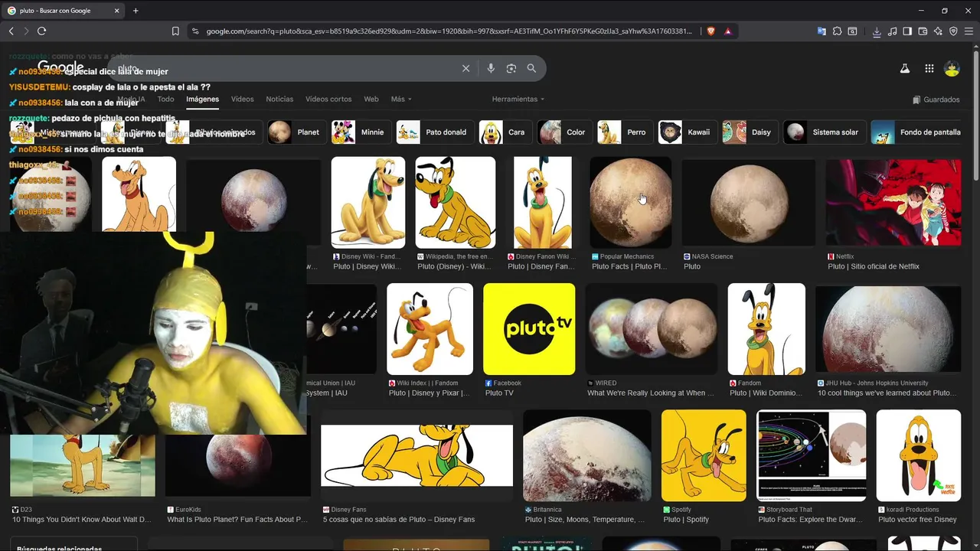Open the Extensions puzzle icon
This screenshot has height=551, width=980.
[x=837, y=31]
